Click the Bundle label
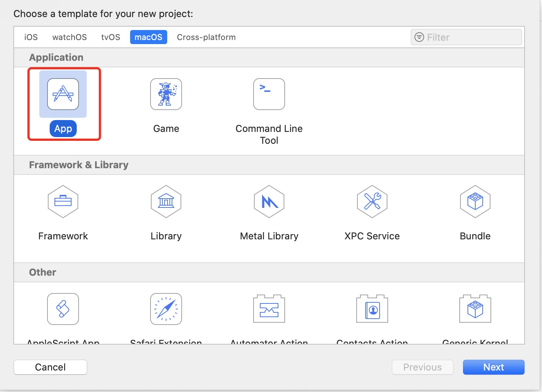The image size is (542, 392). [475, 236]
